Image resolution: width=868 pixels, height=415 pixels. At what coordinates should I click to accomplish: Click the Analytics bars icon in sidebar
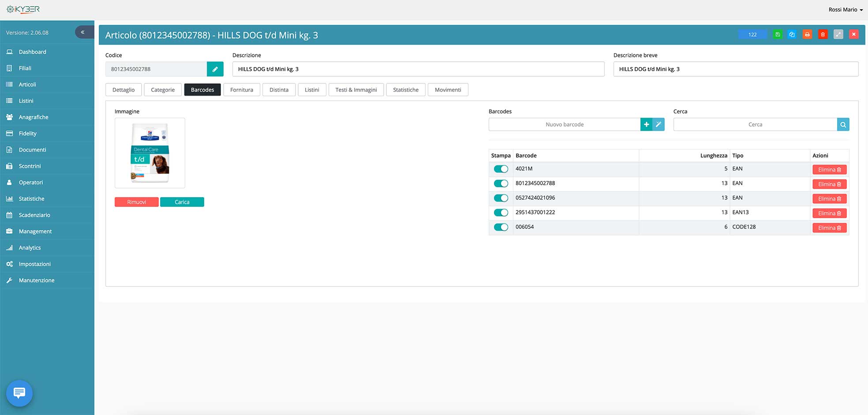point(9,247)
